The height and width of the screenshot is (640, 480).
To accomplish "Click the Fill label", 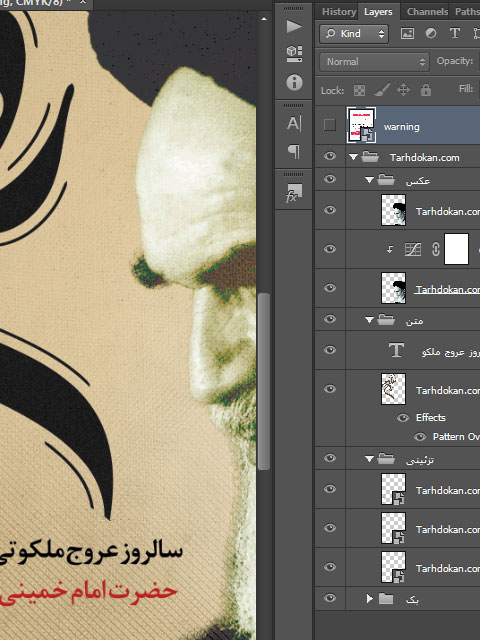I will tap(466, 89).
